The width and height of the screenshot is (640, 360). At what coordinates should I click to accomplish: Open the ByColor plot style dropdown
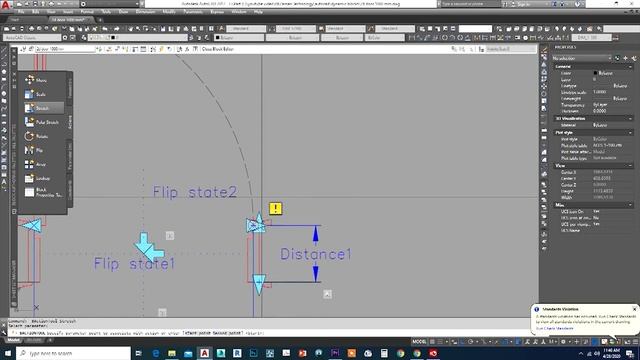(x=384, y=38)
